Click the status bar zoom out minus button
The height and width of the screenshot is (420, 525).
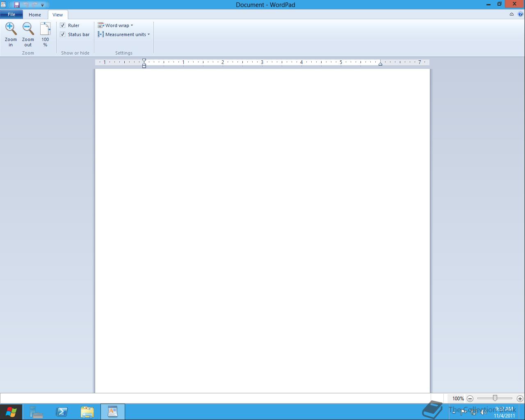470,398
